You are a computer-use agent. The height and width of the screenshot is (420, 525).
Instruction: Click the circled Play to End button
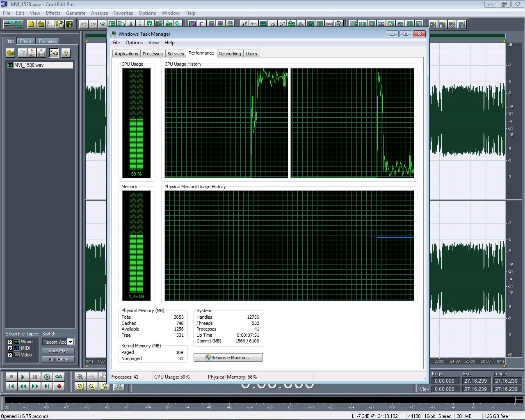pos(47,377)
